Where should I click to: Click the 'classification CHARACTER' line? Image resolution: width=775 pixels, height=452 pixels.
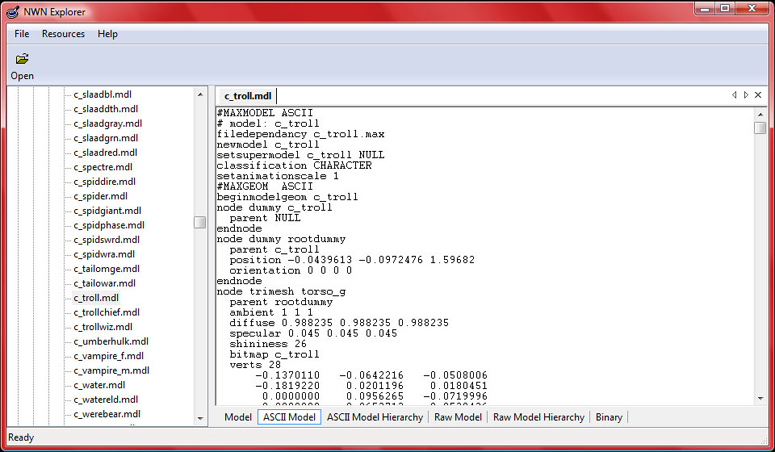click(294, 166)
